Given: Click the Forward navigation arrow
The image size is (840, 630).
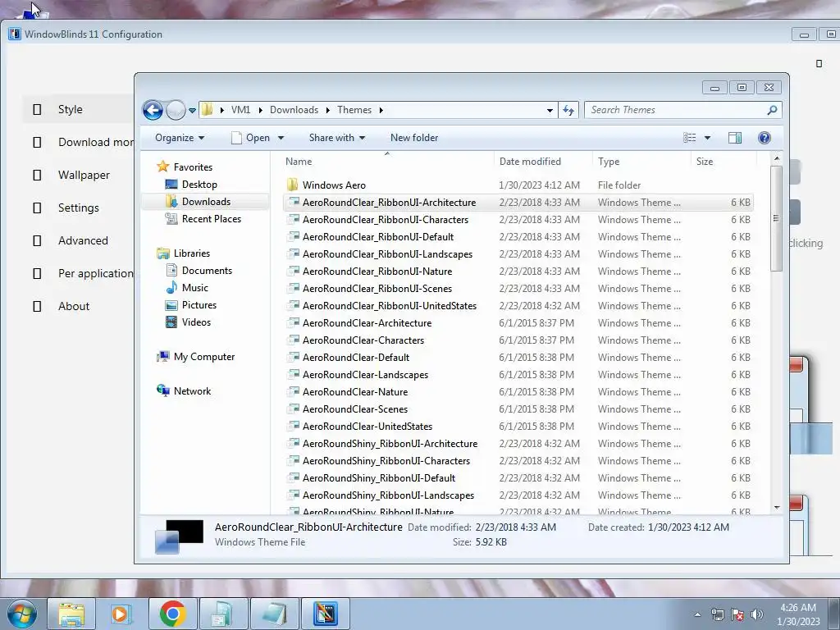Looking at the screenshot, I should [x=176, y=111].
